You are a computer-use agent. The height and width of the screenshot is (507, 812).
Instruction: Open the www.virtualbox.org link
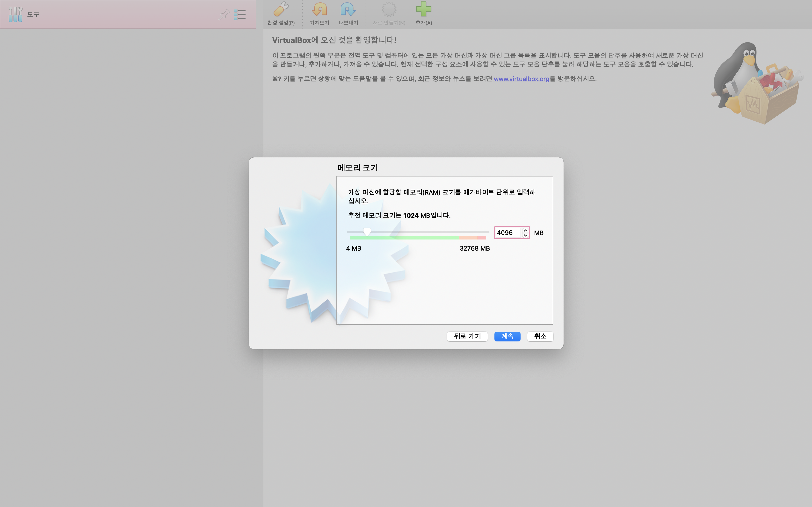coord(521,79)
